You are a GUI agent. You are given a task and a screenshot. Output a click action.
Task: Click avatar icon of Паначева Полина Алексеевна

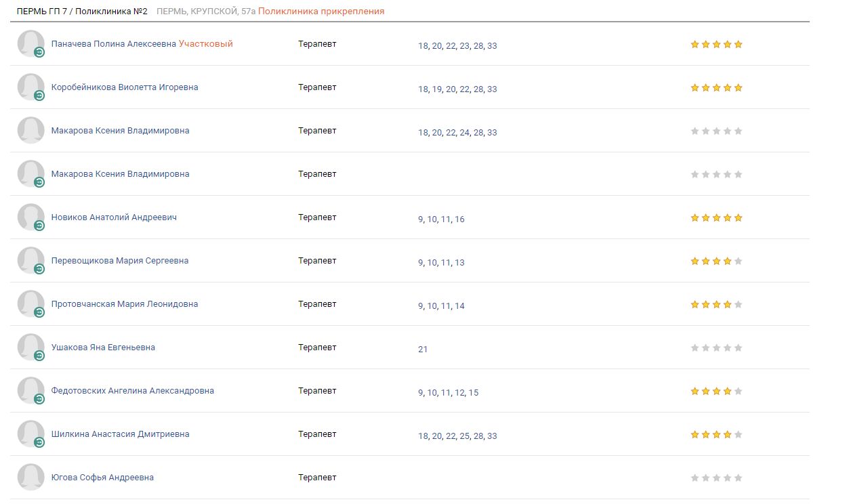(x=31, y=44)
